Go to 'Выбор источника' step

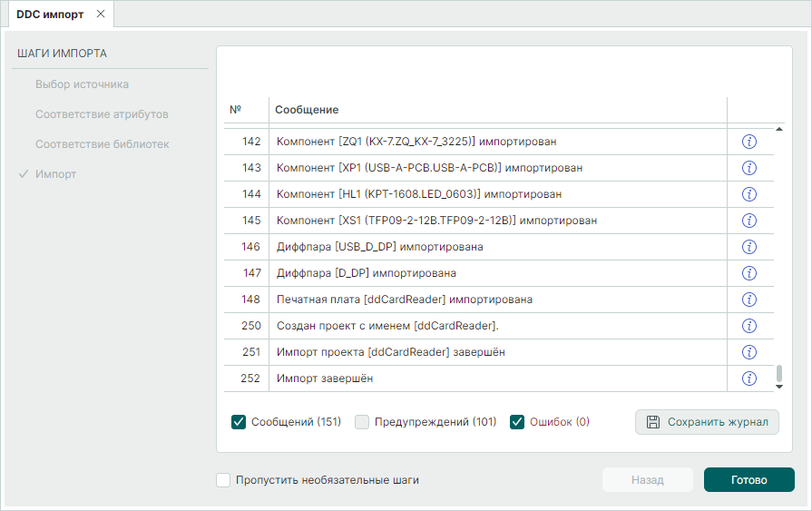point(82,84)
